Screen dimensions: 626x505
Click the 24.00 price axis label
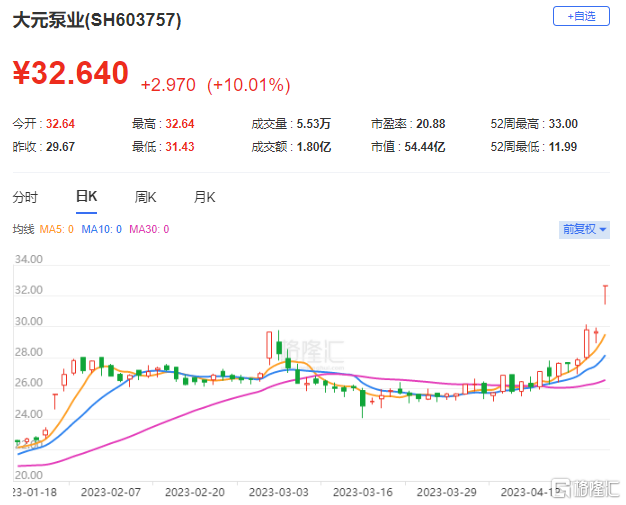coord(29,414)
